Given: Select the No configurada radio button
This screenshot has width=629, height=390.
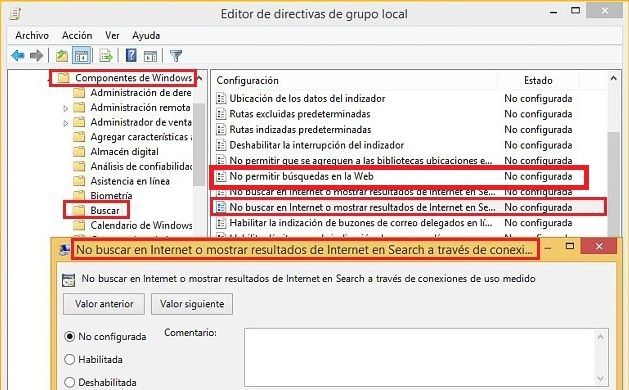Looking at the screenshot, I should click(x=70, y=336).
